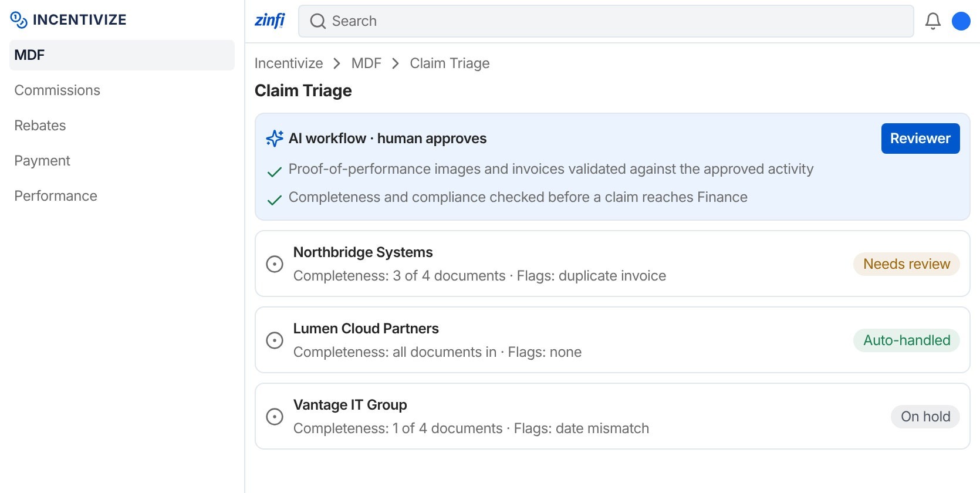The image size is (980, 493).
Task: Click the Zinfi logo
Action: 270,21
